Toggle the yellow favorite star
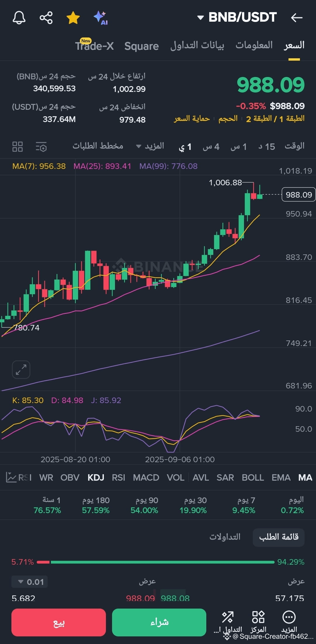316x644 pixels. tap(73, 18)
